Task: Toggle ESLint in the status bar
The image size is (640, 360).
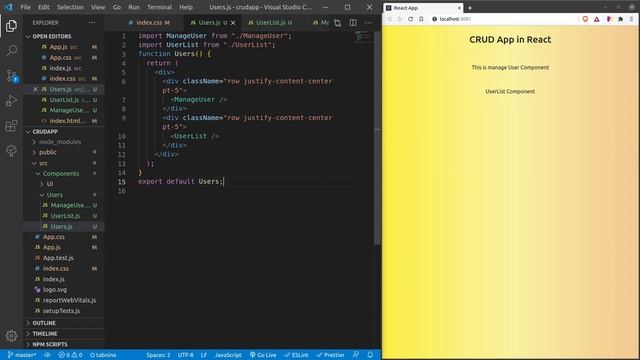Action: pyautogui.click(x=296, y=355)
